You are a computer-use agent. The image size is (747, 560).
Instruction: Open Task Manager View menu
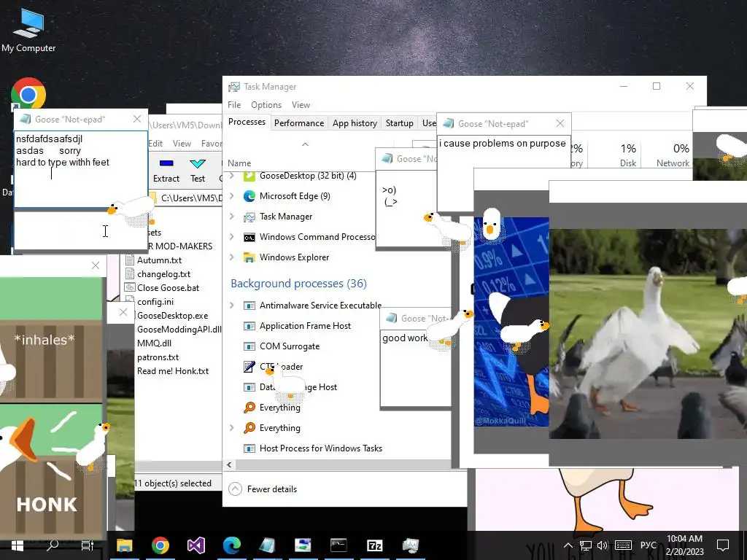click(301, 105)
